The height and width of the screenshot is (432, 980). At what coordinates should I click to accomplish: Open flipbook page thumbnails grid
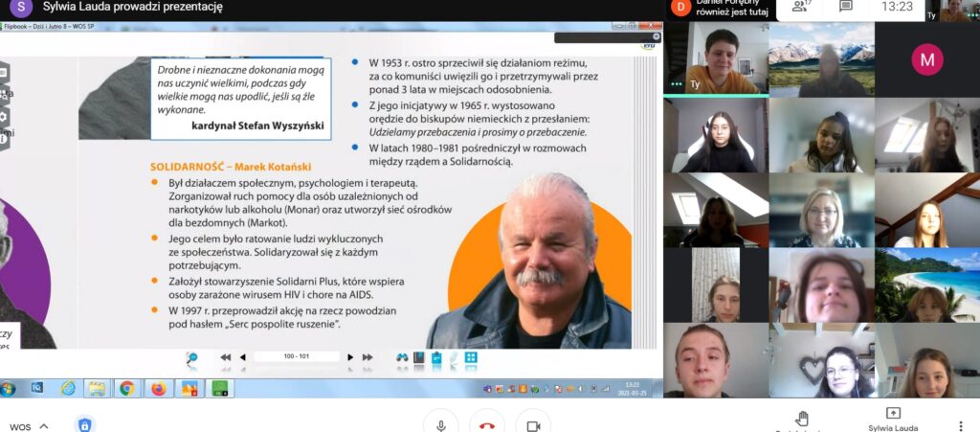[471, 357]
